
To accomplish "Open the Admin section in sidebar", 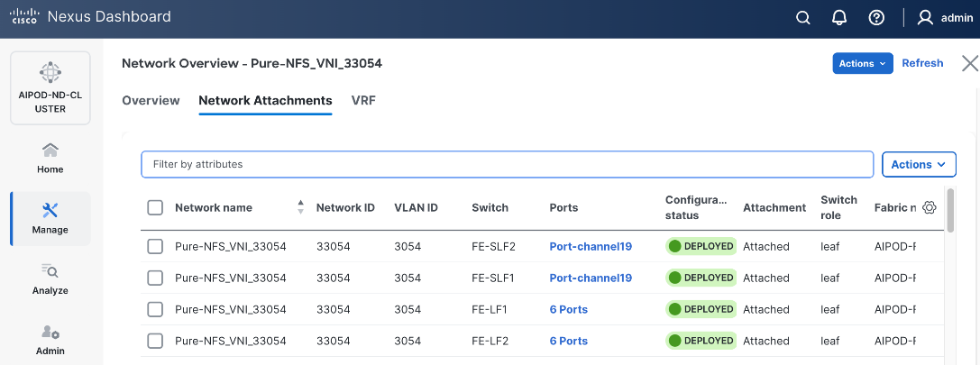I will tap(50, 339).
